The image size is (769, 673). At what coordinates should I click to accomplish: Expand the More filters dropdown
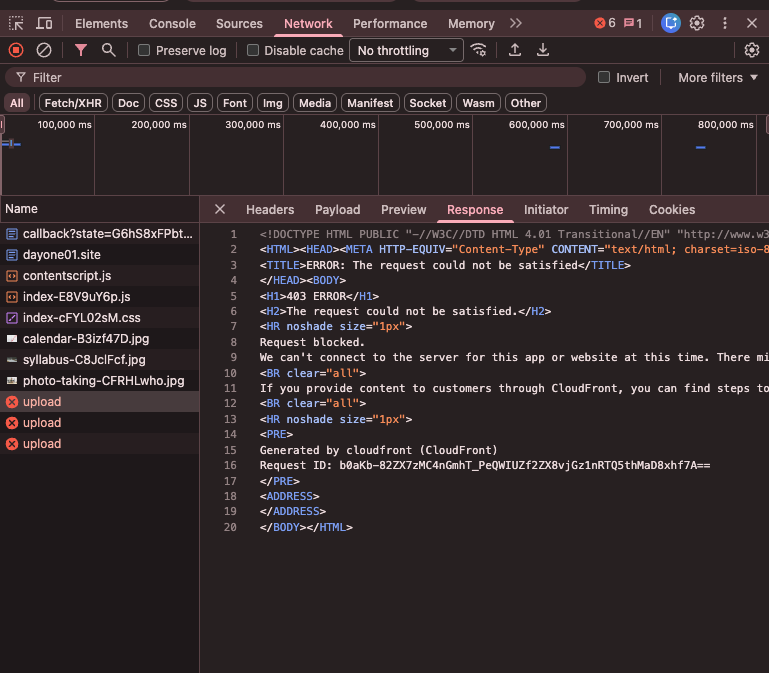(x=718, y=77)
